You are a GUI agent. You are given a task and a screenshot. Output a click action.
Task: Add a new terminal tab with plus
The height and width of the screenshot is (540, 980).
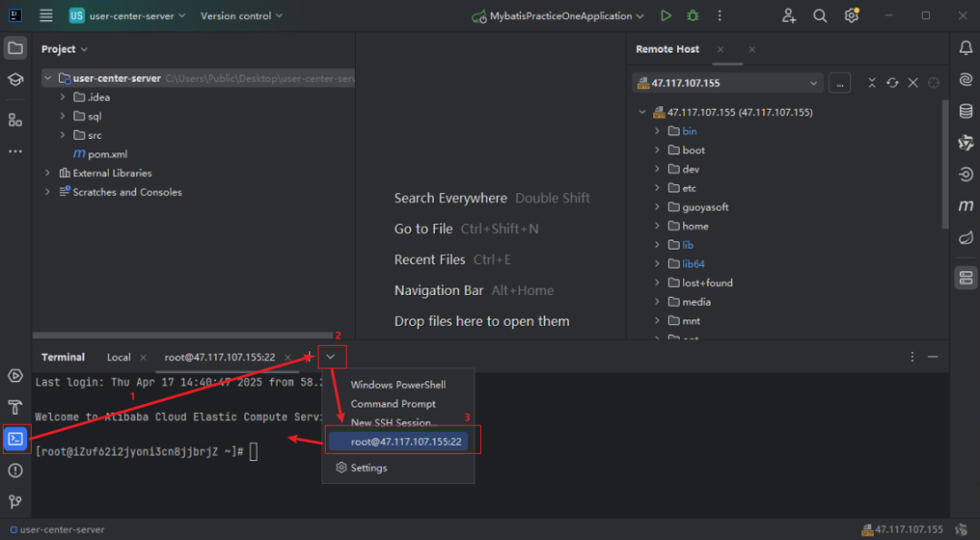pyautogui.click(x=309, y=357)
